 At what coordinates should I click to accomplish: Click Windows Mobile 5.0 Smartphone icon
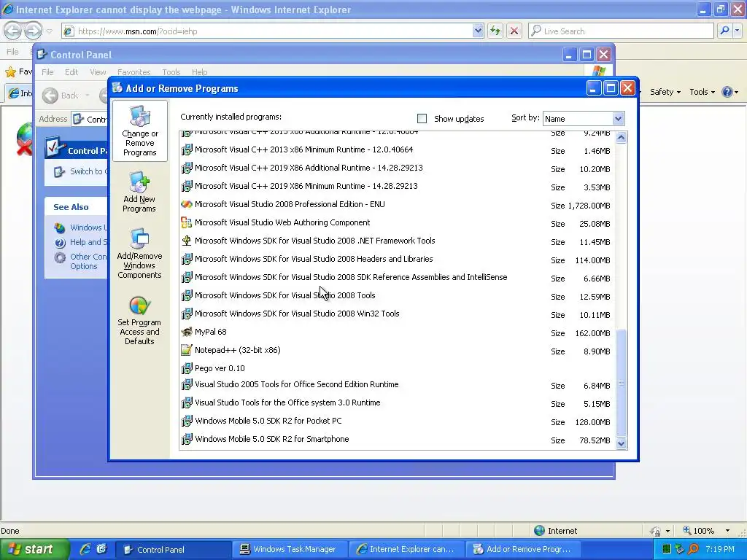(187, 439)
